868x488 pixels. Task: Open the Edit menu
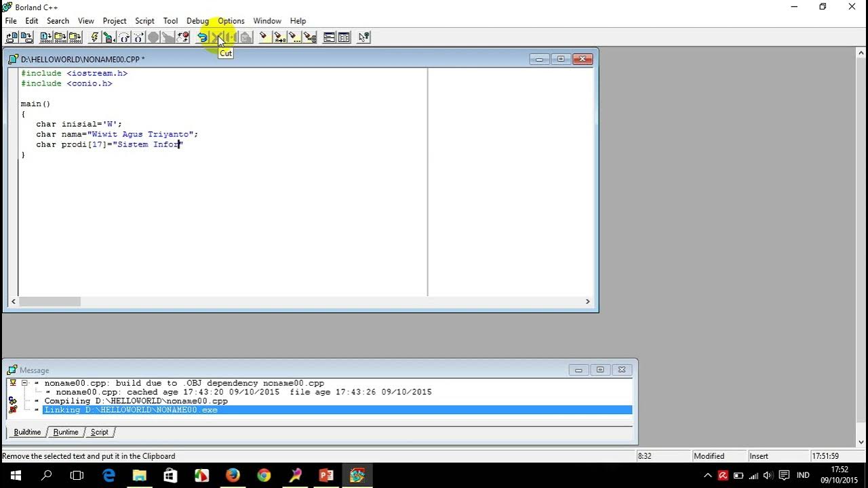coord(32,21)
